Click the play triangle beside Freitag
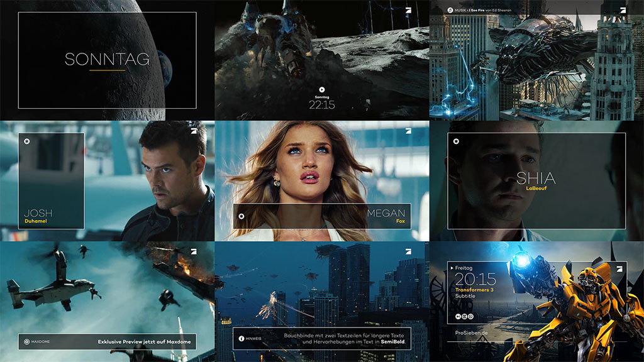The height and width of the screenshot is (362, 644). pyautogui.click(x=452, y=268)
